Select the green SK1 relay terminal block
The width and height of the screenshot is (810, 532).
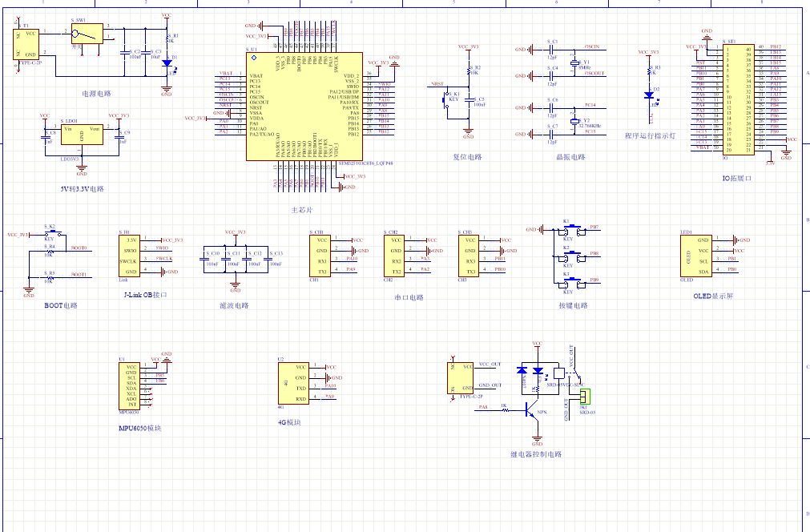coord(585,397)
